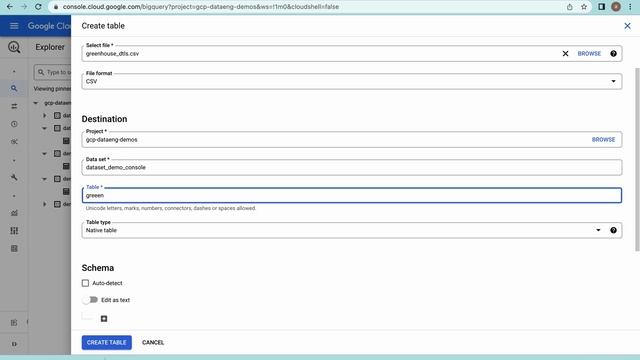Click the 'Explorer' panel heading
The width and height of the screenshot is (640, 360).
tap(50, 47)
